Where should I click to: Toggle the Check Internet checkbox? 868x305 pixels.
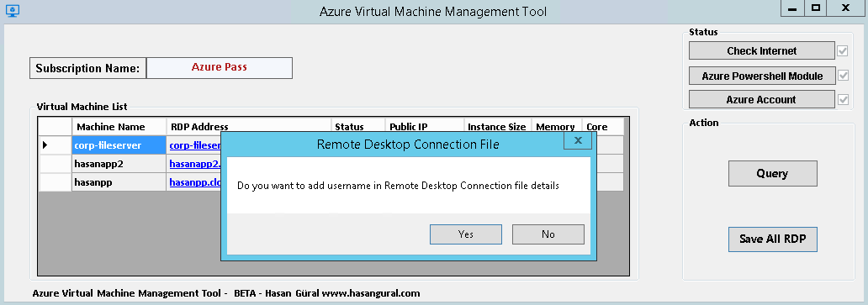click(843, 50)
